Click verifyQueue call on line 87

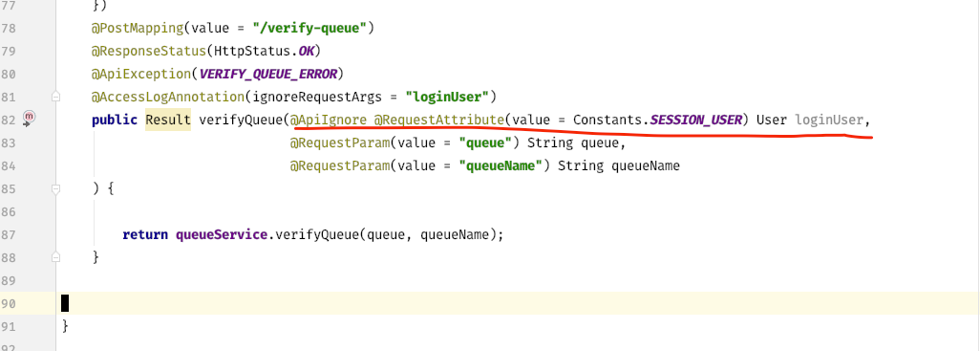[x=316, y=234]
